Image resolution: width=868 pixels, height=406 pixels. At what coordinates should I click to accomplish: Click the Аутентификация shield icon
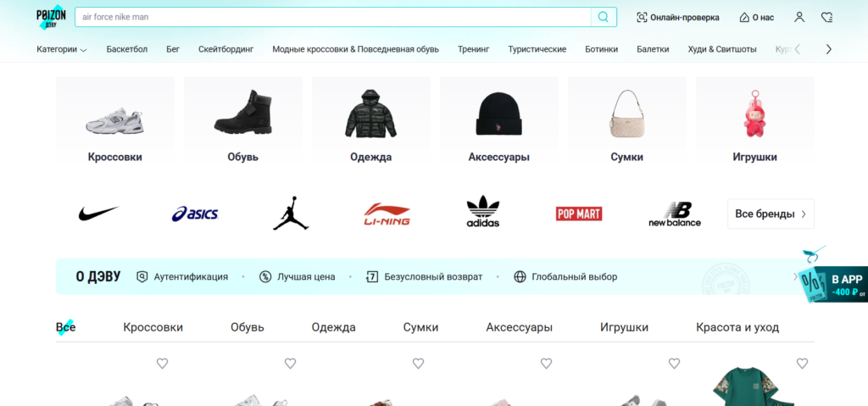(142, 276)
